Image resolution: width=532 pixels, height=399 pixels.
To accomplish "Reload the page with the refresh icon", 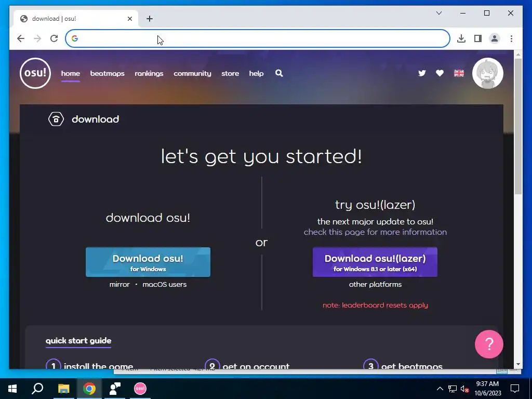I will coord(54,38).
